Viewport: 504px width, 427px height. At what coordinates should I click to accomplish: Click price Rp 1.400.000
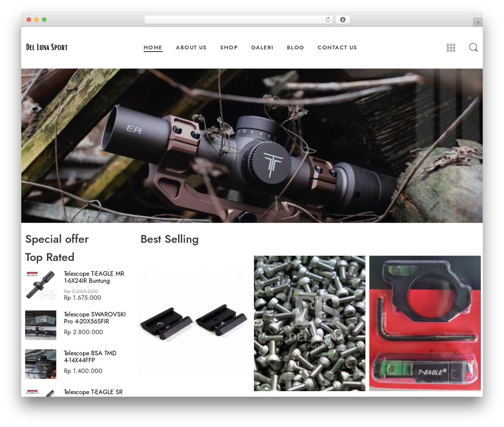(x=83, y=371)
